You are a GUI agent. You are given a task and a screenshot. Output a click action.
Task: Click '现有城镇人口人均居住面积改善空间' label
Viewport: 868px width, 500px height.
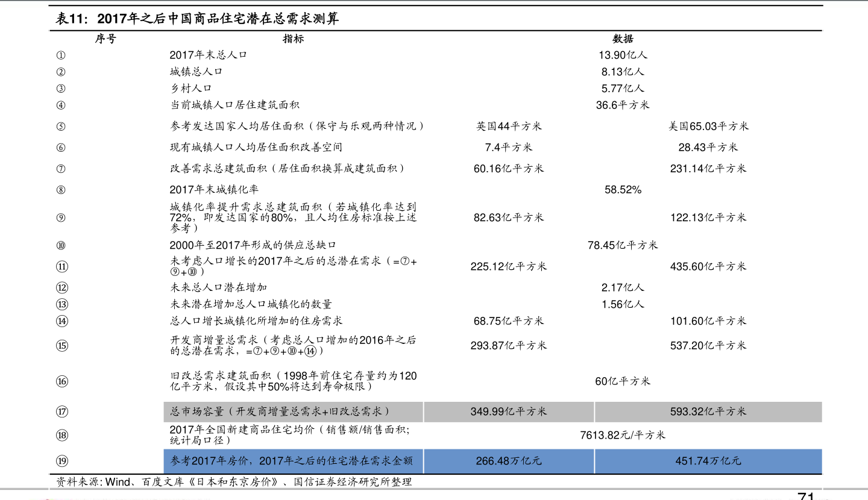coord(256,147)
